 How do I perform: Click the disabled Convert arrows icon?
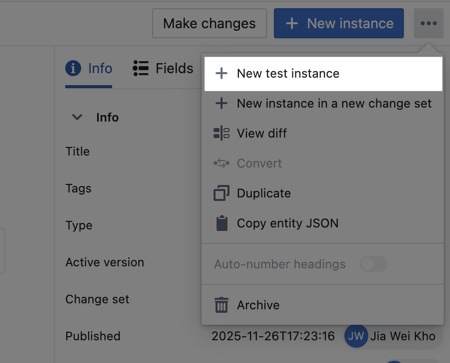221,163
